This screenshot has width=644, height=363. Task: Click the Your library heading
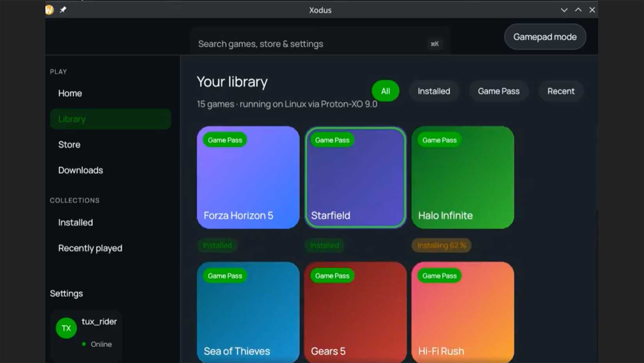(232, 82)
